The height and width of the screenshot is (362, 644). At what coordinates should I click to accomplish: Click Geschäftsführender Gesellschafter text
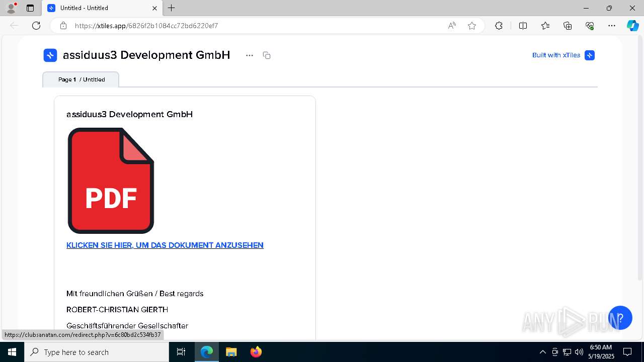click(127, 326)
